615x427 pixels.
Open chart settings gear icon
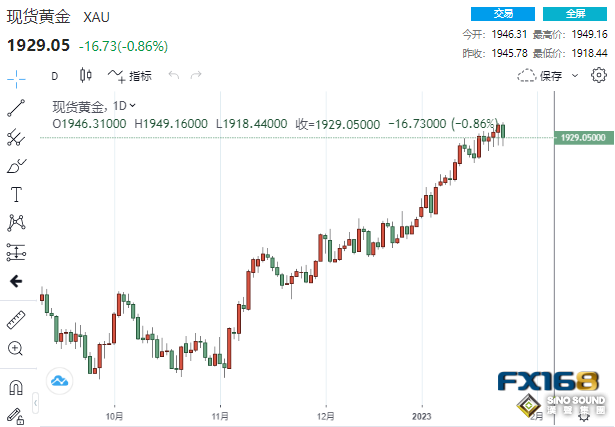click(599, 75)
